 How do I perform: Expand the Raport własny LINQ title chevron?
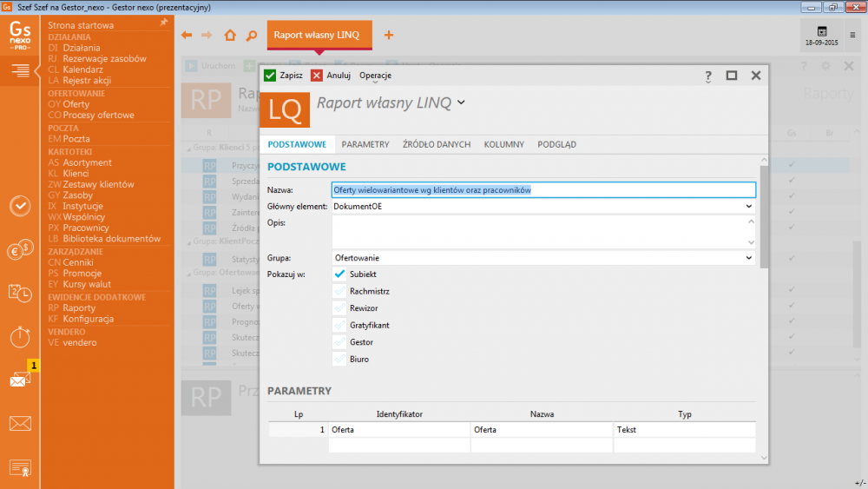pos(461,102)
